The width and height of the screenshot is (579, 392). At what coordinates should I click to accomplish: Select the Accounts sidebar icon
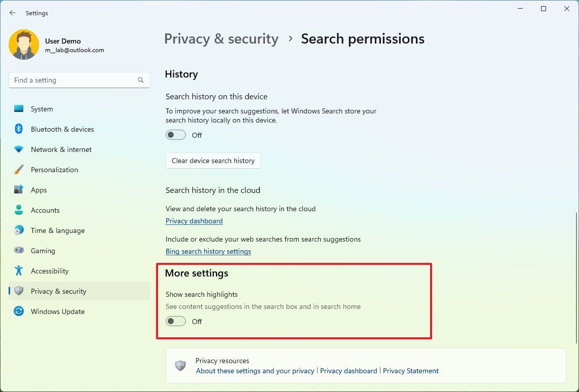pyautogui.click(x=18, y=210)
